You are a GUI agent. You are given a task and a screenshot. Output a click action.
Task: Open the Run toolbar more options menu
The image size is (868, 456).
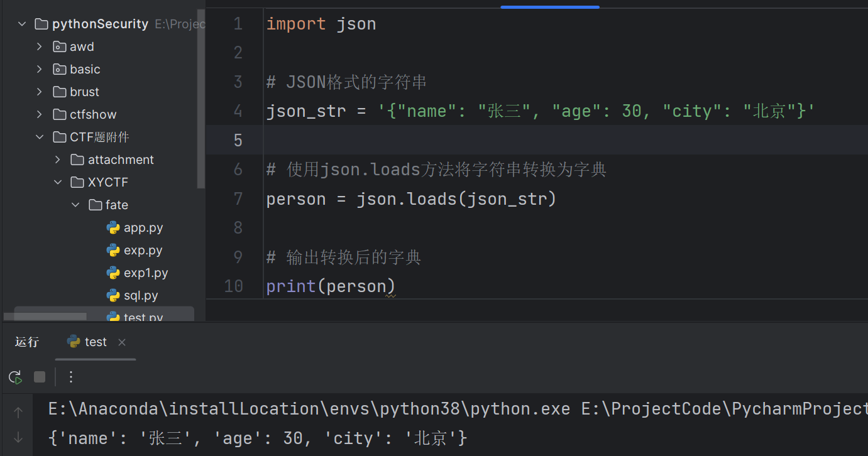(x=71, y=377)
